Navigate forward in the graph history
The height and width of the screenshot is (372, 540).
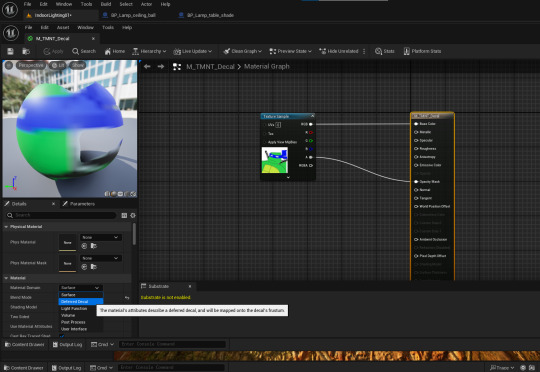[x=161, y=66]
